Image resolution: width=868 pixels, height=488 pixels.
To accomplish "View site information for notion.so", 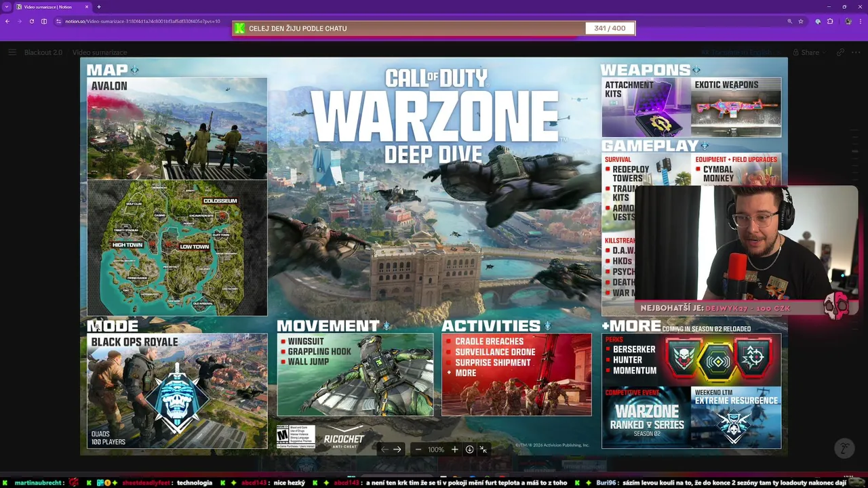I will [59, 21].
